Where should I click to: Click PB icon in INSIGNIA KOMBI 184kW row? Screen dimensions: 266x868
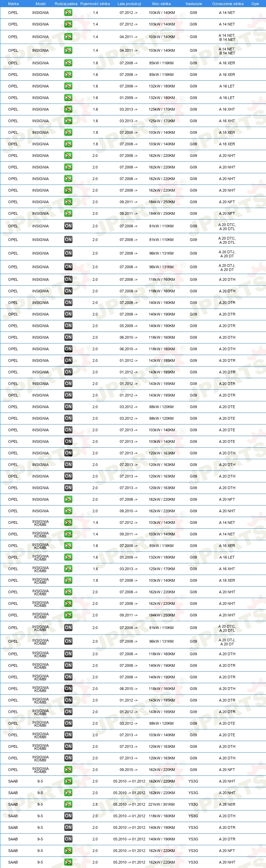click(68, 615)
